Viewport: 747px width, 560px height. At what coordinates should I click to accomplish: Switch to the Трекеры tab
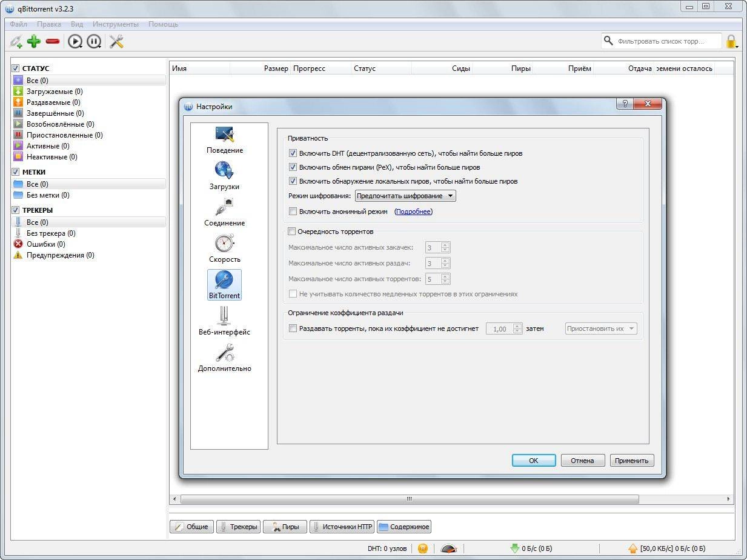(238, 527)
